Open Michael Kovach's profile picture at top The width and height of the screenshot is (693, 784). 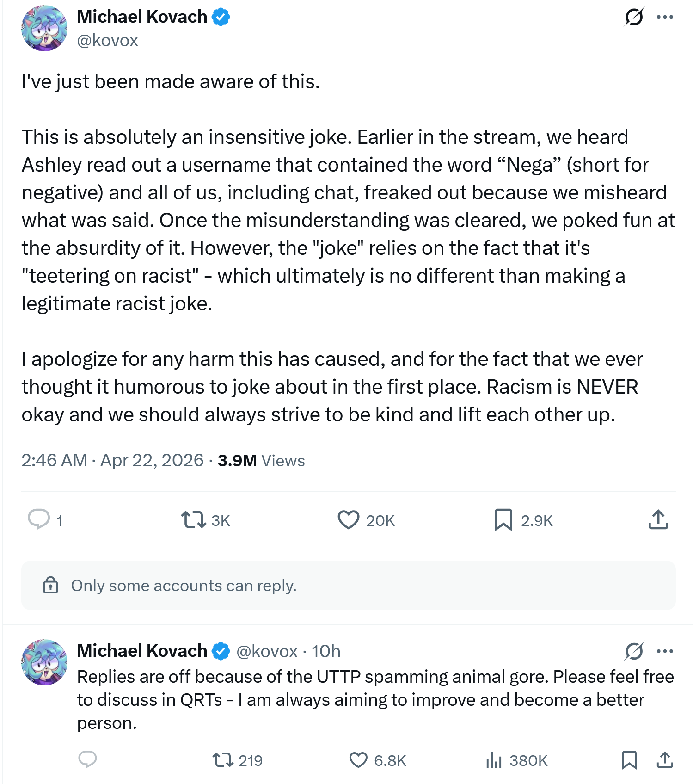(x=44, y=28)
